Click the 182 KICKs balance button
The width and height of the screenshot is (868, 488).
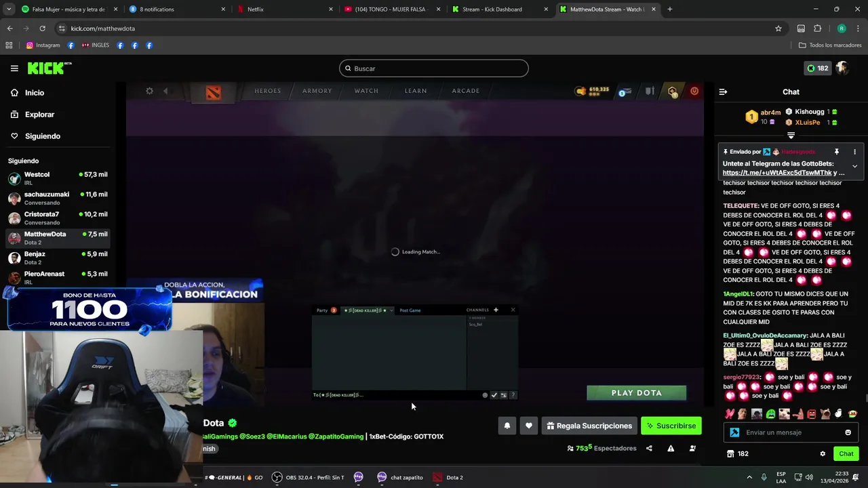pos(817,68)
